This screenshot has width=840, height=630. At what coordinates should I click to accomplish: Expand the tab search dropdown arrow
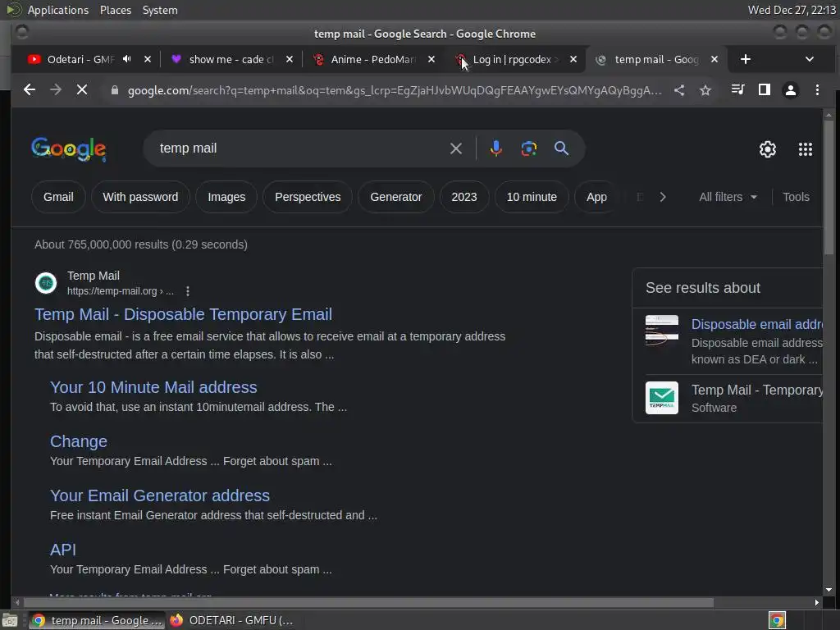coord(810,59)
